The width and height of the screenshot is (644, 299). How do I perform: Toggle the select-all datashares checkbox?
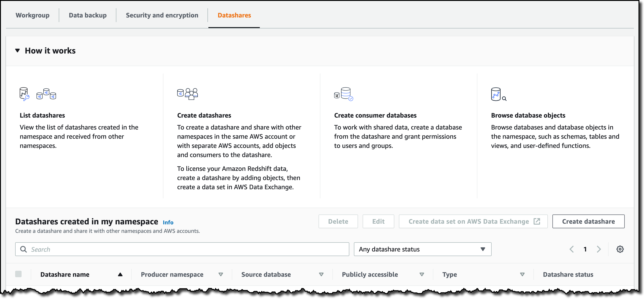[18, 274]
